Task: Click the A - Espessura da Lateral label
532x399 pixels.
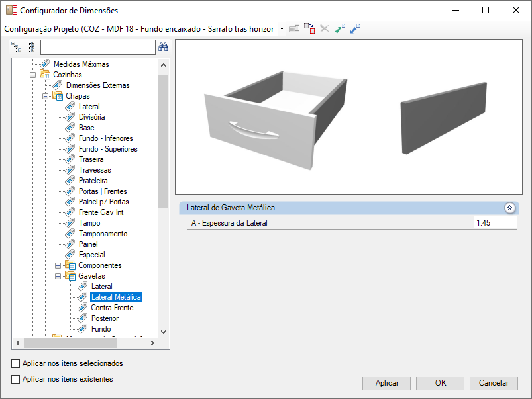Action: (x=229, y=223)
